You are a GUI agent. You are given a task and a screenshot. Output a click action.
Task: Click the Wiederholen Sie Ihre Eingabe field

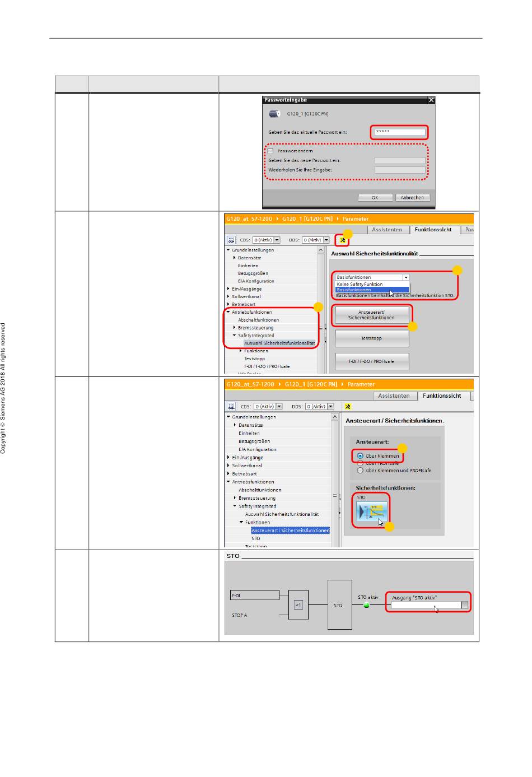(400, 170)
